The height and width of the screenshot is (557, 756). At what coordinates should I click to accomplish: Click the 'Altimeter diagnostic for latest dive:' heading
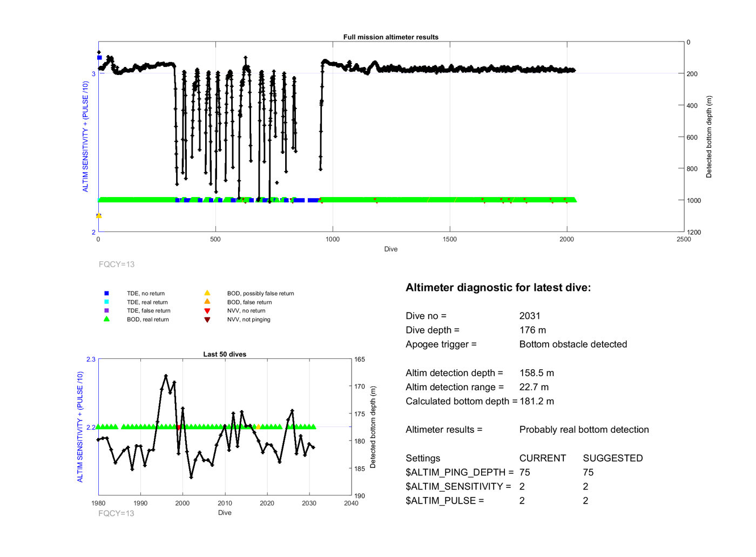coord(498,288)
